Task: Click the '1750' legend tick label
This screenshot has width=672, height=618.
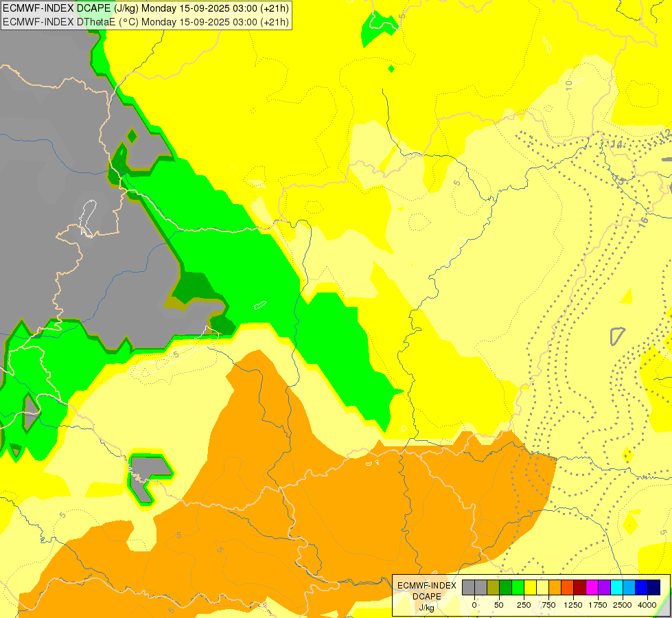Action: [598, 605]
